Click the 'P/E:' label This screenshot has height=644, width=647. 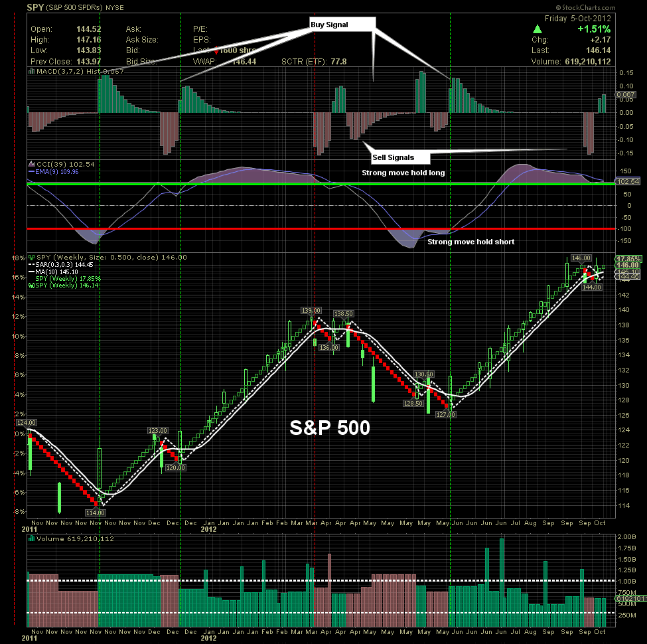200,29
